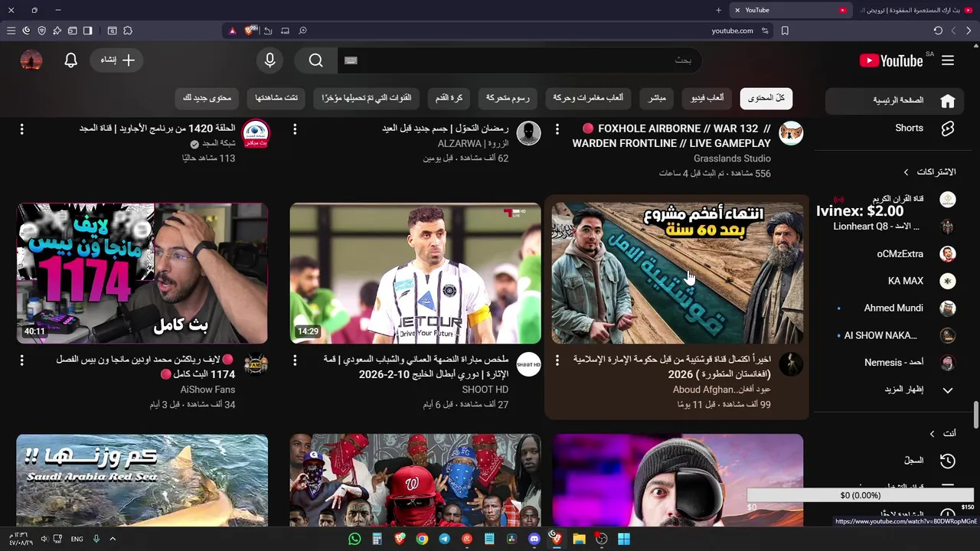This screenshot has height=551, width=980.
Task: Select the كل المحتوى filter chip
Action: 766,98
